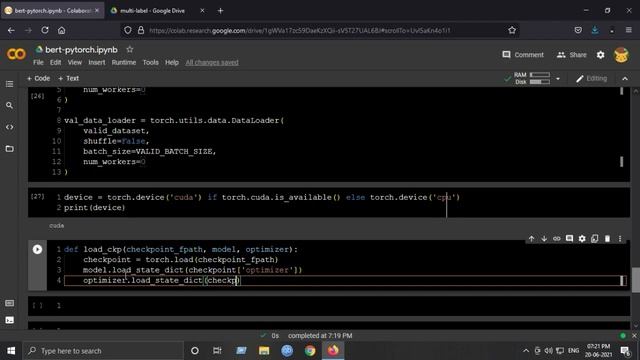Screen dimensions: 640x360
Task: Open the user account avatar
Action: click(621, 55)
